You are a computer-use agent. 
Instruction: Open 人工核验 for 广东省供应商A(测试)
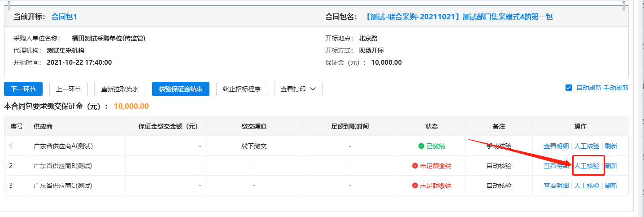pos(587,146)
